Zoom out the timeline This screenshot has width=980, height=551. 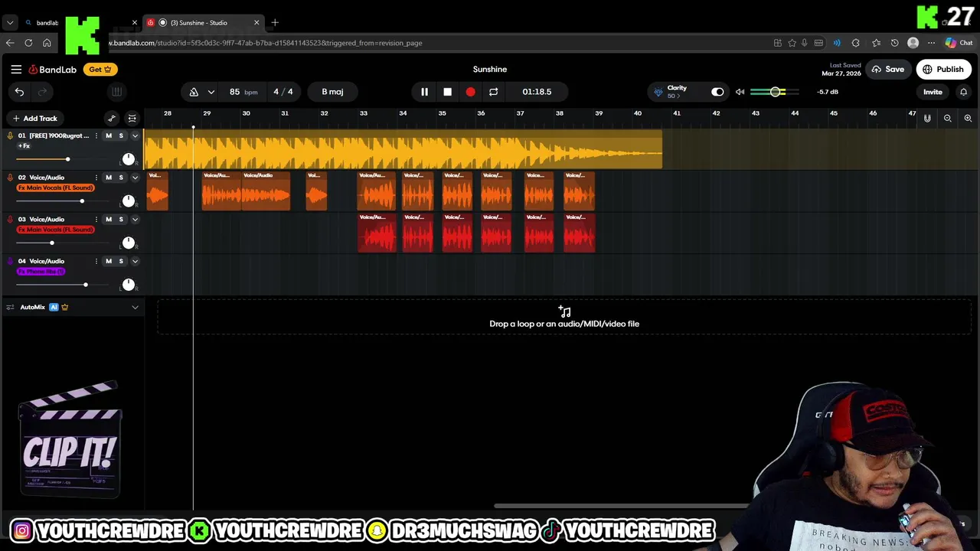[x=948, y=119]
